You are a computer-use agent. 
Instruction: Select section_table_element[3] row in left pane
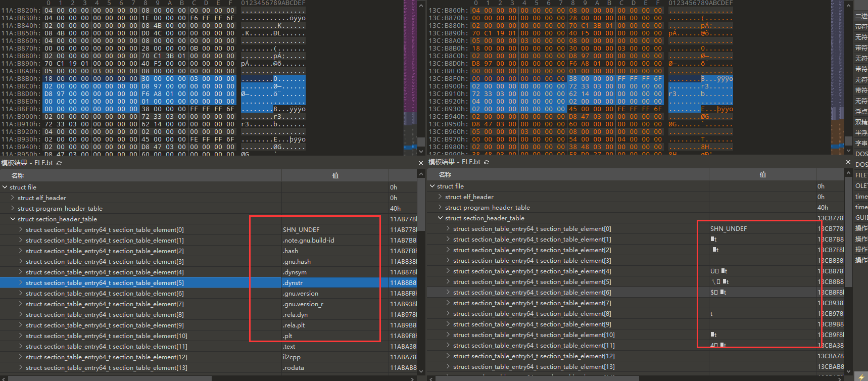point(208,262)
